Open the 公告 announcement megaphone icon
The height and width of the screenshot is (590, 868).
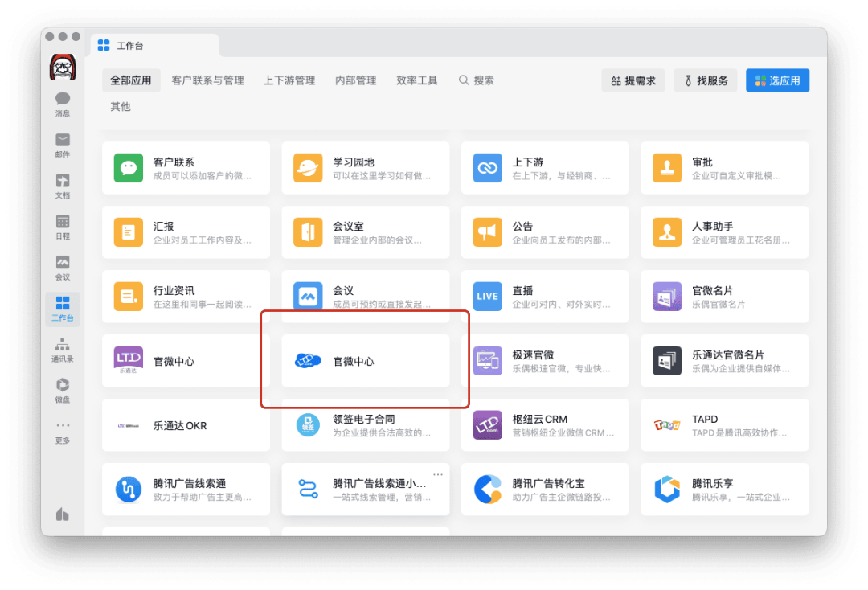pos(487,232)
